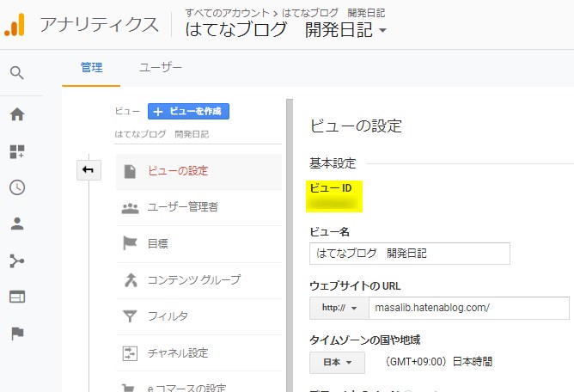Open Customization dashboard grid icon
574x392 pixels.
17,151
